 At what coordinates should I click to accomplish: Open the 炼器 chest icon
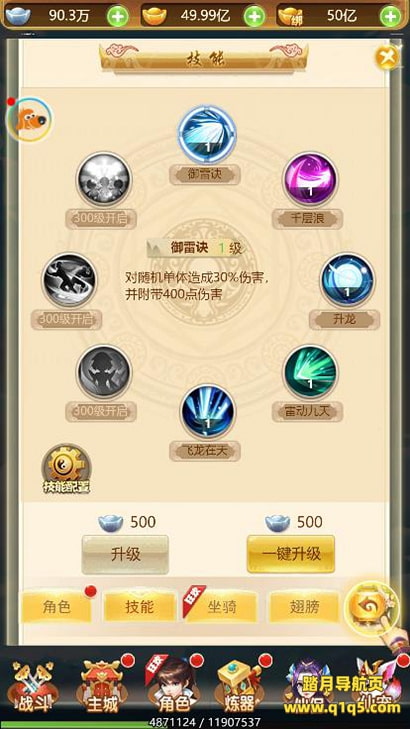(x=239, y=689)
